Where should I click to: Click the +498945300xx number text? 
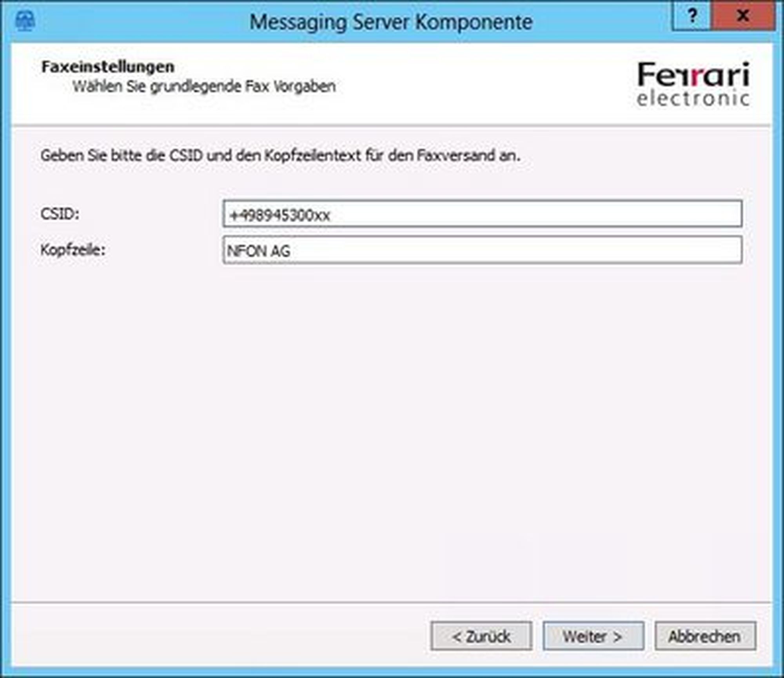pyautogui.click(x=280, y=215)
